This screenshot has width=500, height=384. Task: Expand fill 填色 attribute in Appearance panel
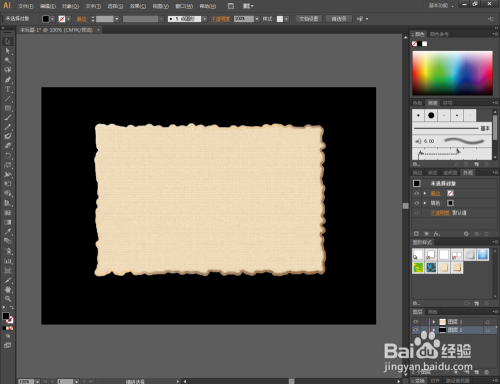(425, 203)
